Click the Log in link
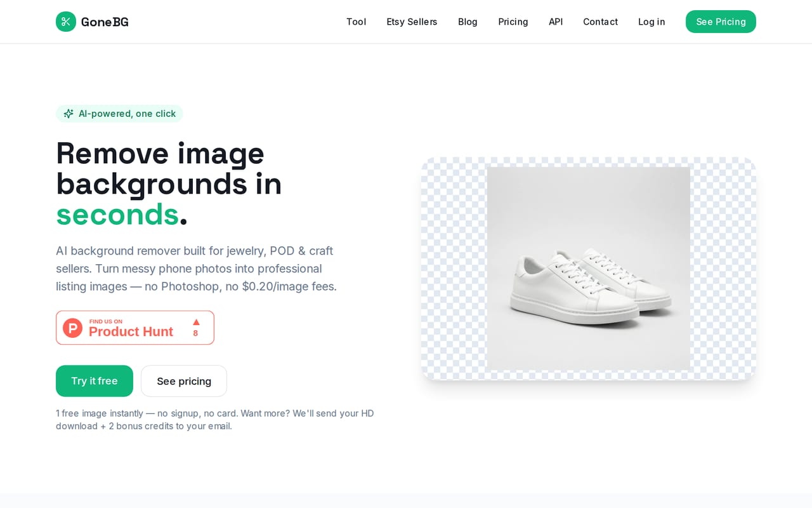Image resolution: width=812 pixels, height=508 pixels. 652,22
